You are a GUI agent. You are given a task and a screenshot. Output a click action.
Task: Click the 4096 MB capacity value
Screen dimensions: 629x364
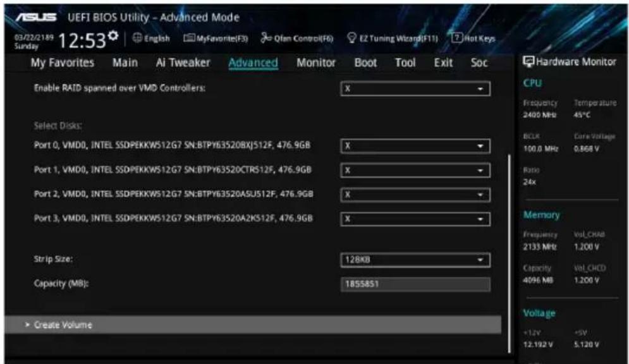click(x=538, y=280)
